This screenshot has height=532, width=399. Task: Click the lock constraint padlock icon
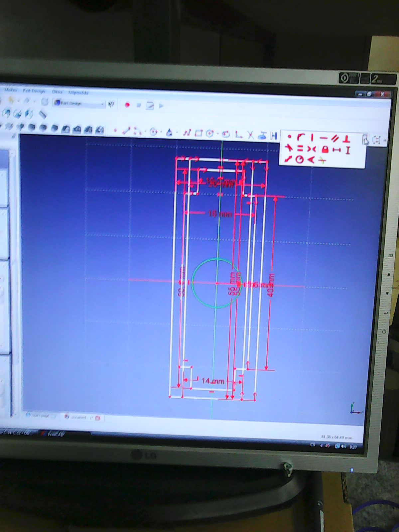pos(325,149)
